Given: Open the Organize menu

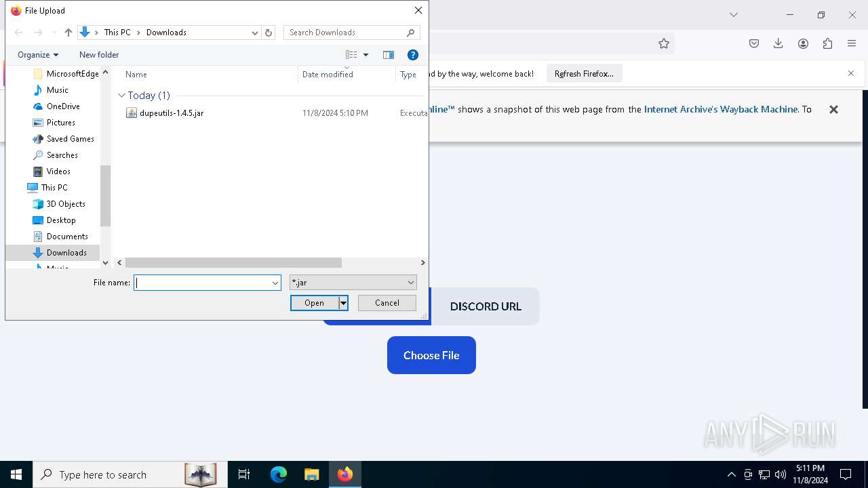Looking at the screenshot, I should 38,55.
